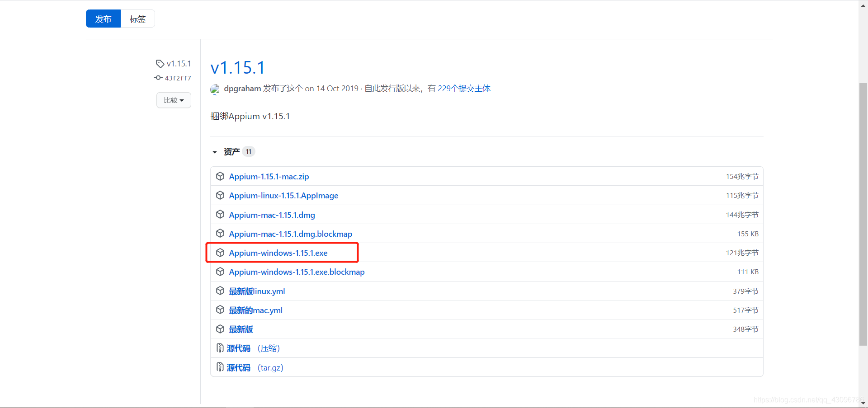This screenshot has height=408, width=868.
Task: Click package icon of 最新版linux.yml
Action: tap(220, 291)
